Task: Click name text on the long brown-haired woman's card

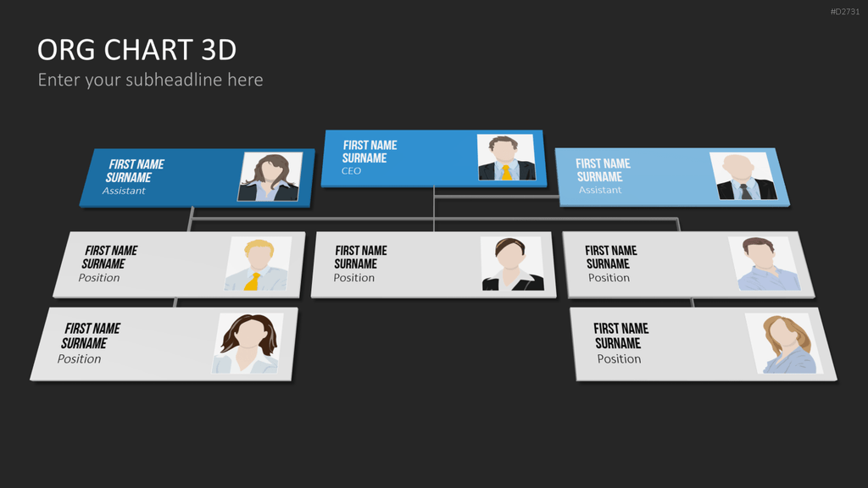Action: (91, 335)
